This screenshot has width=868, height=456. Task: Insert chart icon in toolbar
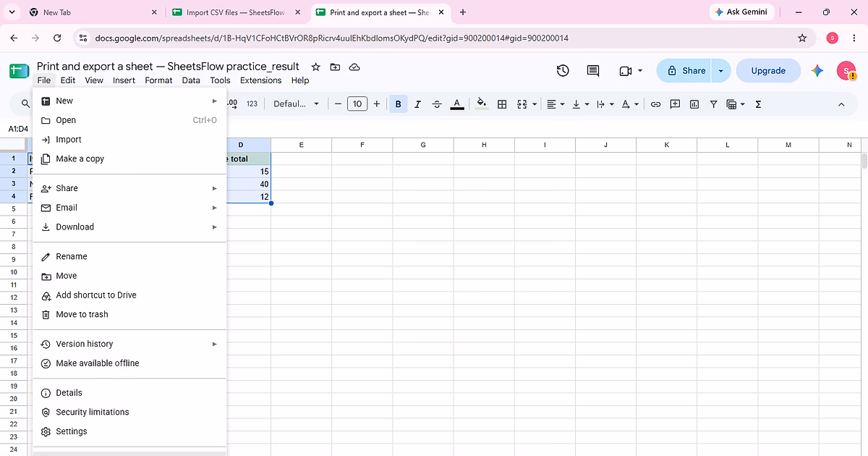pyautogui.click(x=694, y=104)
